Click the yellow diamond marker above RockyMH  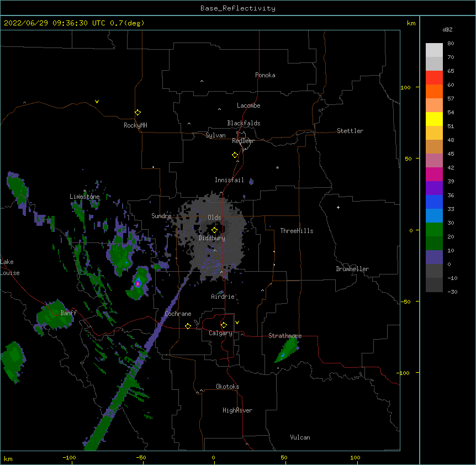pos(138,113)
